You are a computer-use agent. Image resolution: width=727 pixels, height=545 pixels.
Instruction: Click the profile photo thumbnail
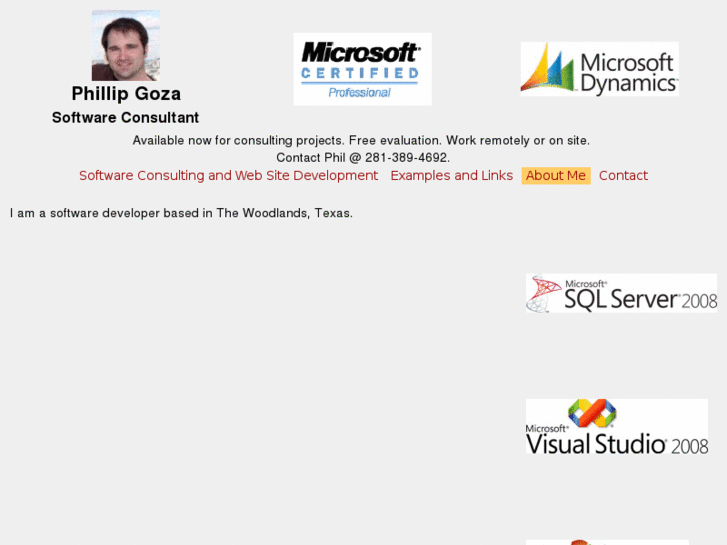click(x=126, y=45)
